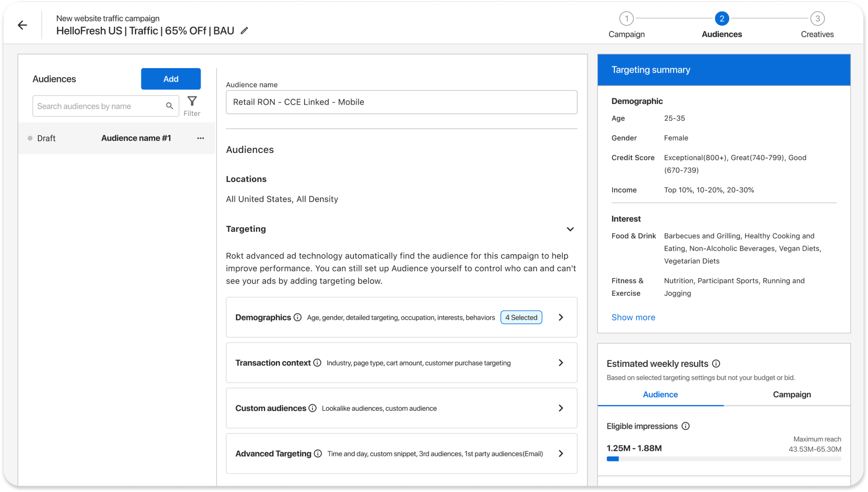The width and height of the screenshot is (868, 492).
Task: Switch to the Campaign results tab
Action: click(x=792, y=395)
